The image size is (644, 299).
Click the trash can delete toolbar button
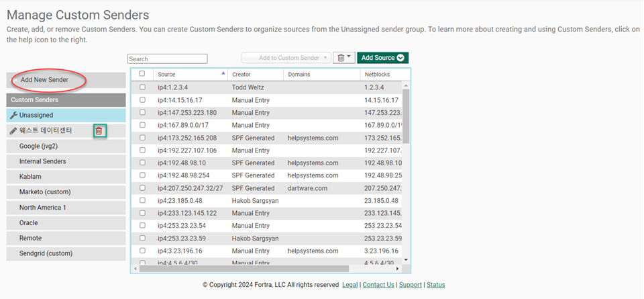coord(343,58)
